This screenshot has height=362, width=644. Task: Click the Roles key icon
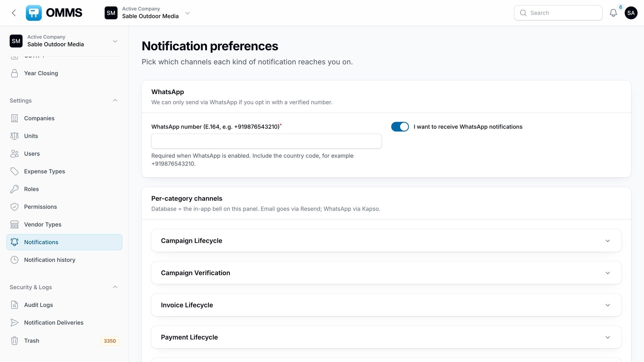coord(14,189)
